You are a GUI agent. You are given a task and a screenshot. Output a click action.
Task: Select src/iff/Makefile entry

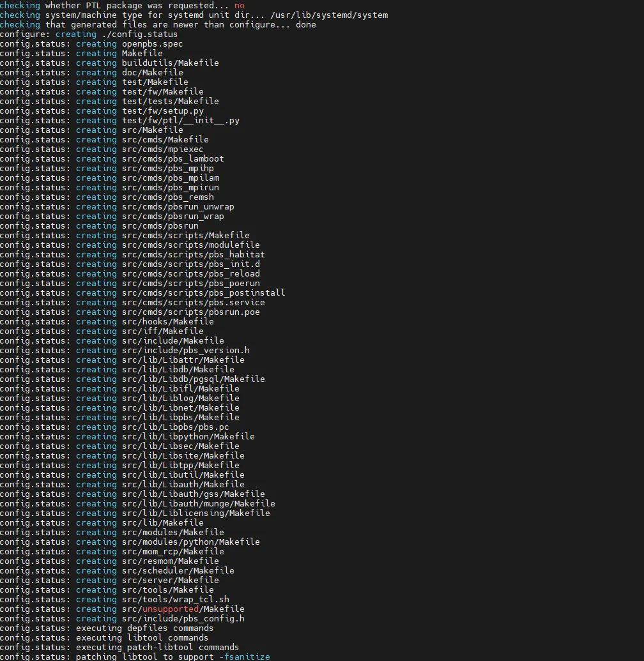(x=163, y=331)
